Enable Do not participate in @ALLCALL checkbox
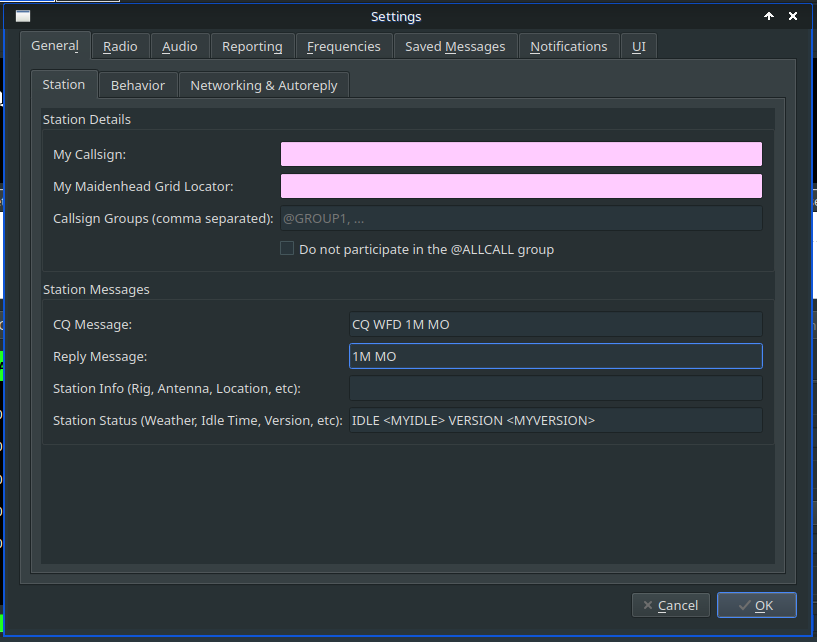Viewport: 817px width, 642px height. [287, 249]
